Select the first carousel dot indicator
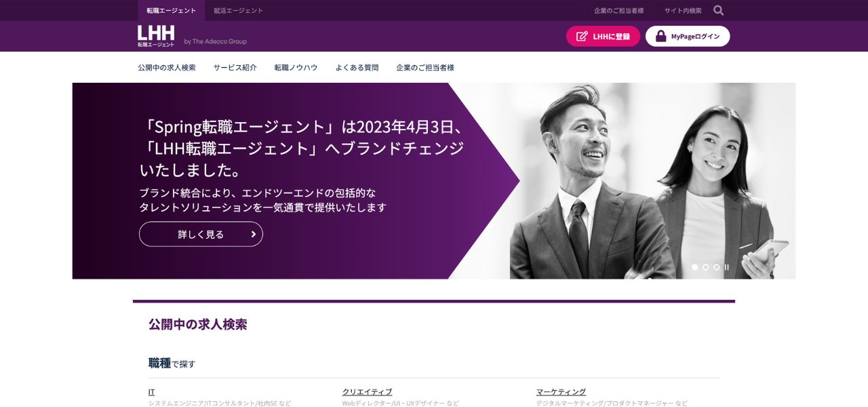This screenshot has height=407, width=868. point(694,267)
